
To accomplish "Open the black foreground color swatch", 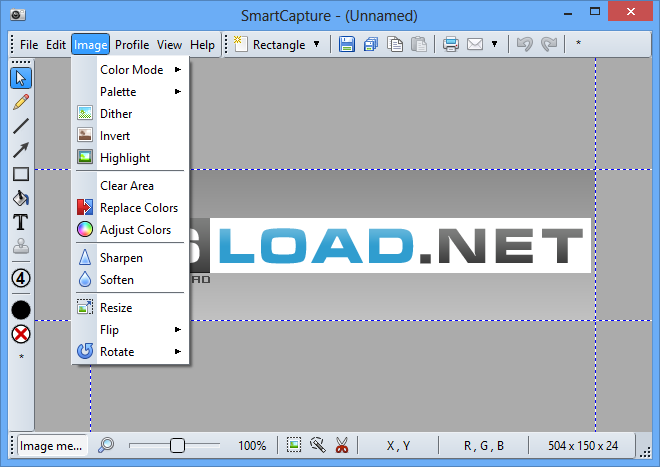I will coord(21,310).
